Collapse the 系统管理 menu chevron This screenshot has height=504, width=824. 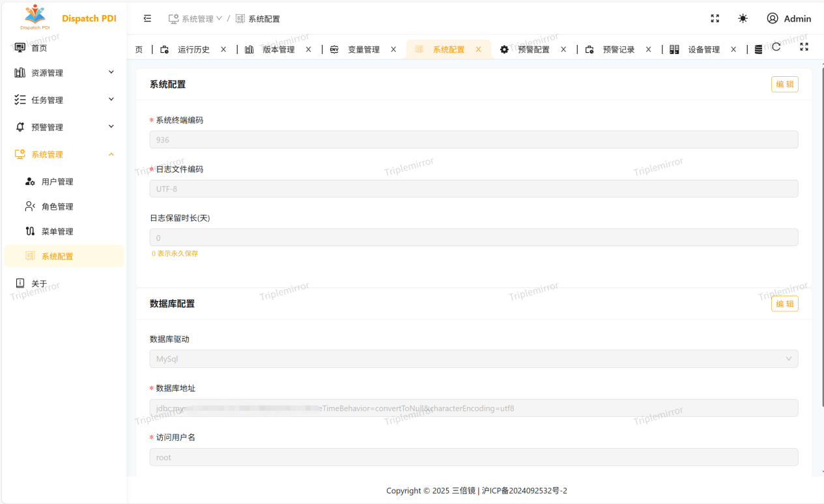[x=111, y=154]
